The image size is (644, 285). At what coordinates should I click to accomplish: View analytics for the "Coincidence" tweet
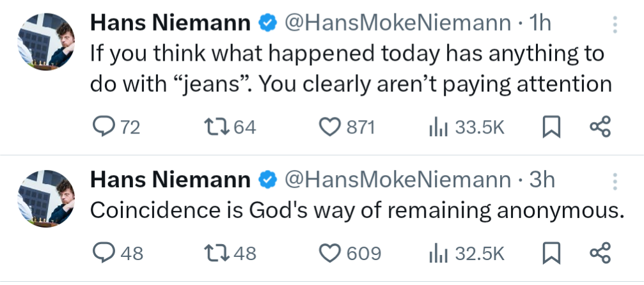[x=436, y=253]
